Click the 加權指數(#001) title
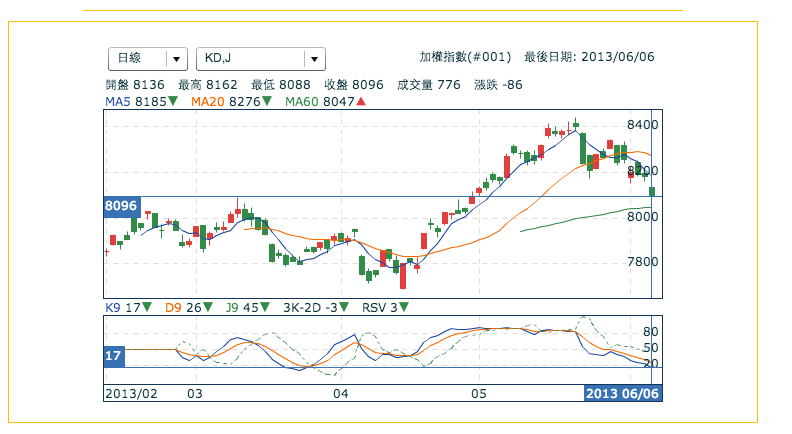The image size is (792, 434). pos(465,57)
